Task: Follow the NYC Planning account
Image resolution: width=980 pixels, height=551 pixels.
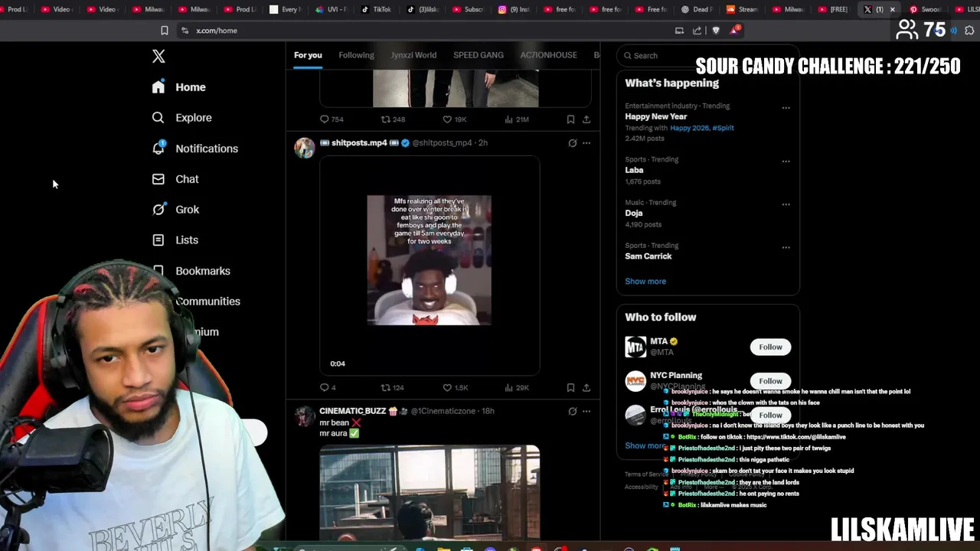Action: (770, 380)
